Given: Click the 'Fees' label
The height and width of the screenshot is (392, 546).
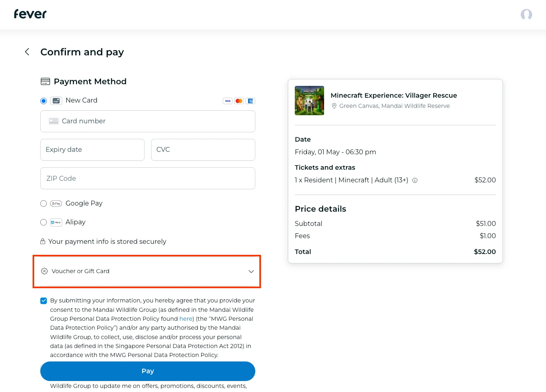Looking at the screenshot, I should tap(302, 236).
